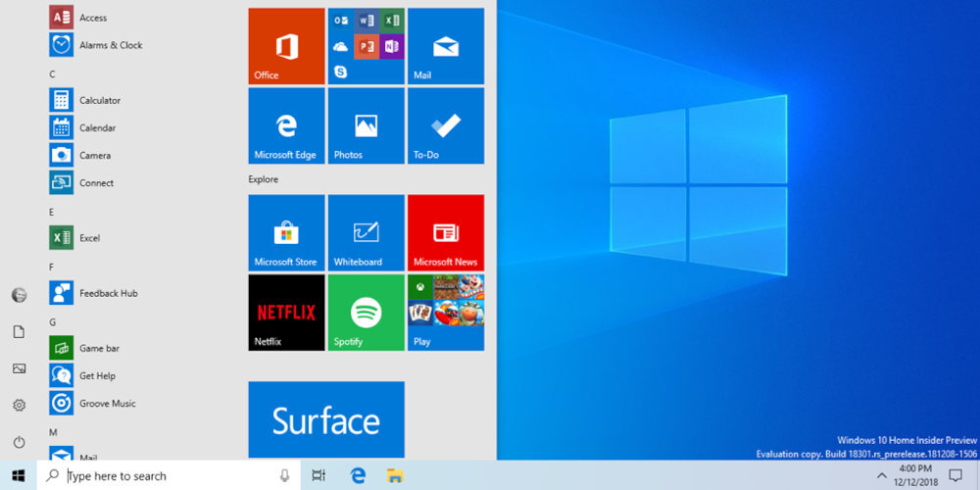Screen dimensions: 980x490
Task: Open the Microsoft Store tile
Action: [286, 232]
